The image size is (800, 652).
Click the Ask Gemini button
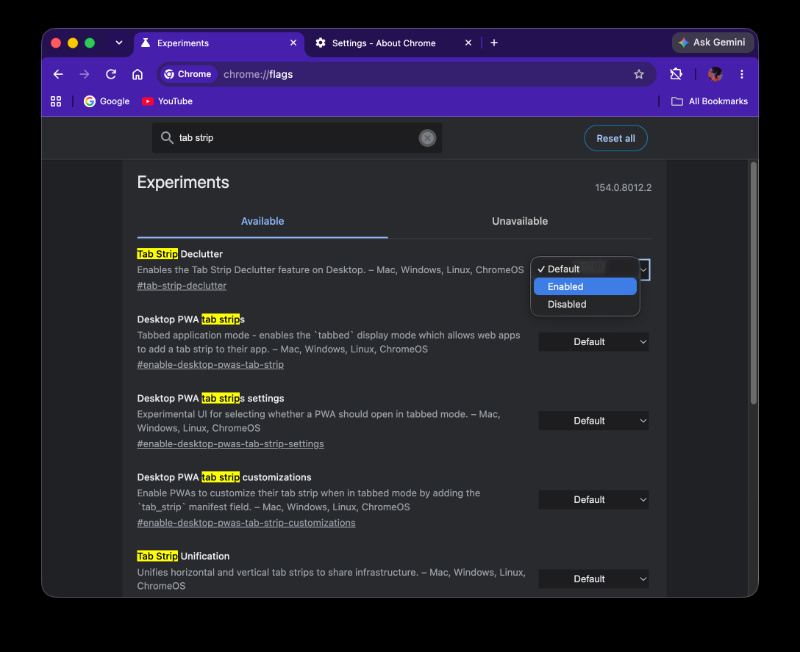(713, 43)
